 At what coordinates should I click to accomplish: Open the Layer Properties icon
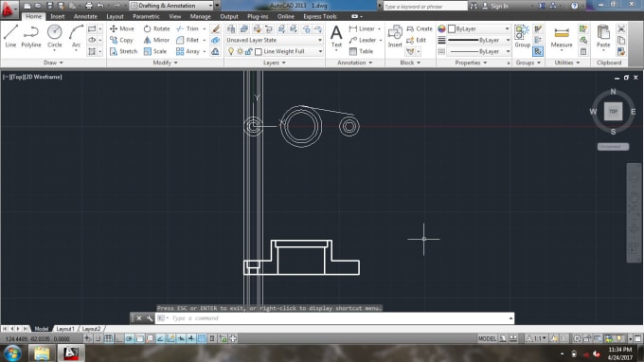[231, 28]
